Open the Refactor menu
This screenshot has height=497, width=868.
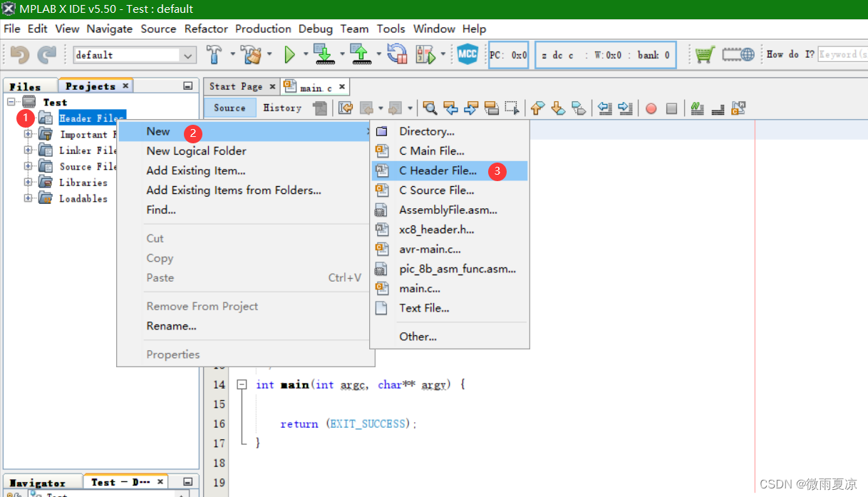(x=206, y=29)
